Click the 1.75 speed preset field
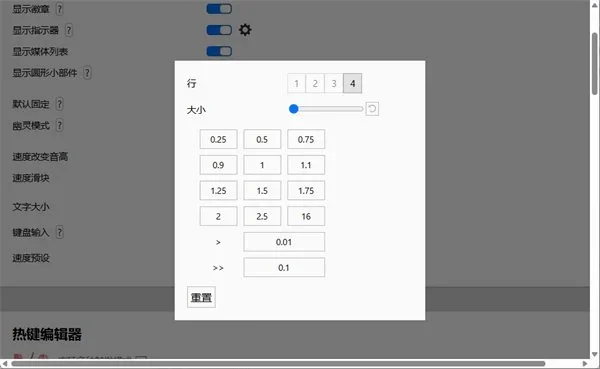Viewport: 600px width, 369px height. [306, 191]
